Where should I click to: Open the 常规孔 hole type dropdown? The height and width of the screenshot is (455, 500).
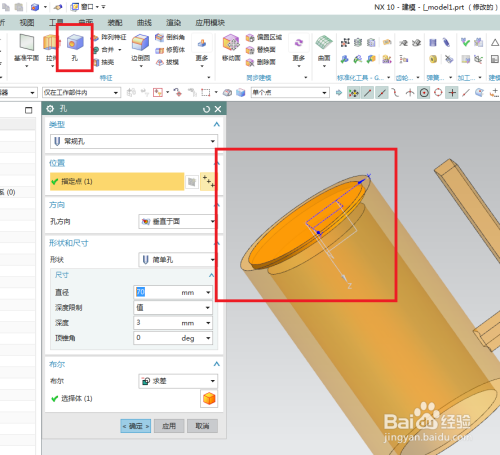click(134, 141)
